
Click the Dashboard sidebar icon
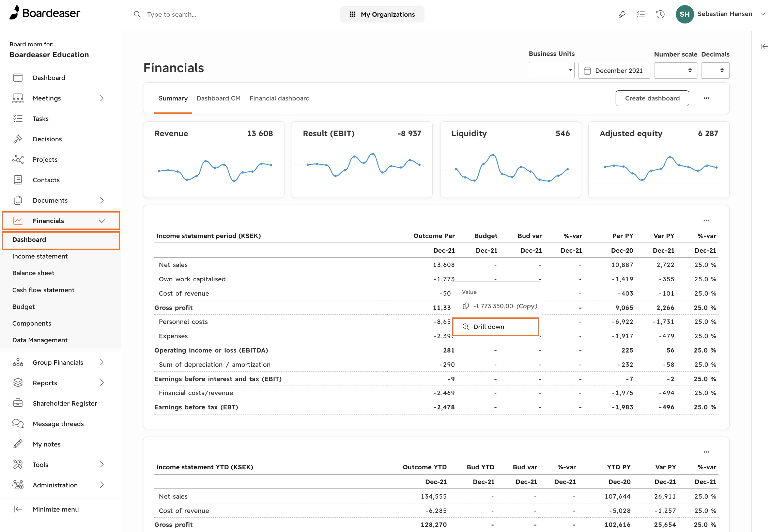(18, 78)
